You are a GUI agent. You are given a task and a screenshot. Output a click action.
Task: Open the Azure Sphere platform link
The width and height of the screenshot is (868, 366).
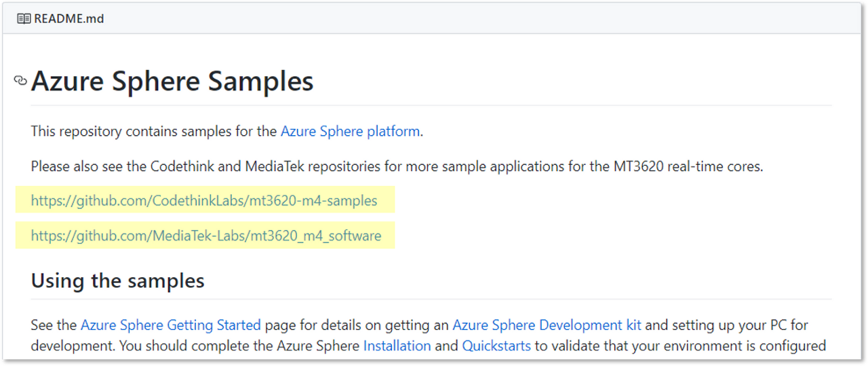[350, 131]
